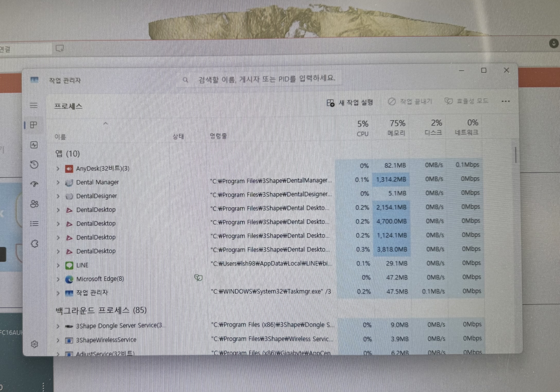Click the vertical scrollbar of process list
560x392 pixels.
516,155
